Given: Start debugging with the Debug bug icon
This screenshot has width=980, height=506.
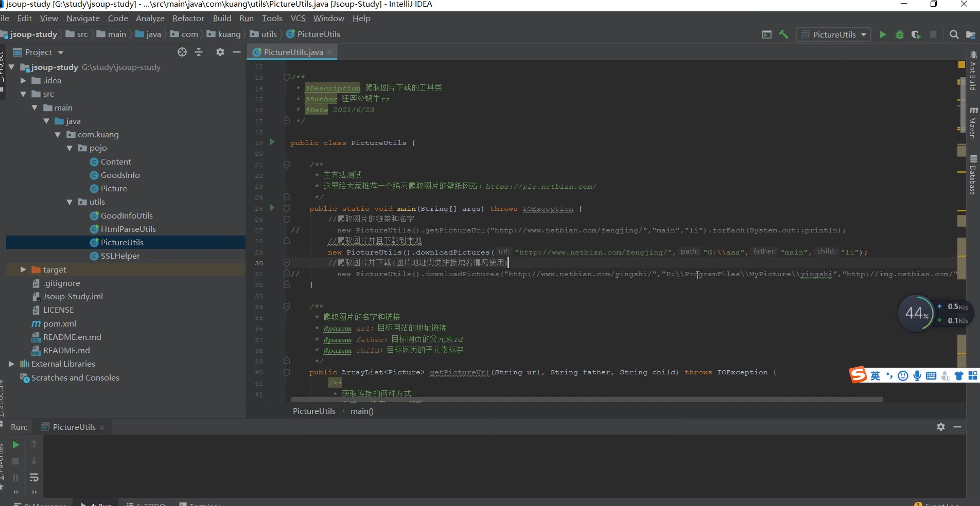Looking at the screenshot, I should point(899,34).
